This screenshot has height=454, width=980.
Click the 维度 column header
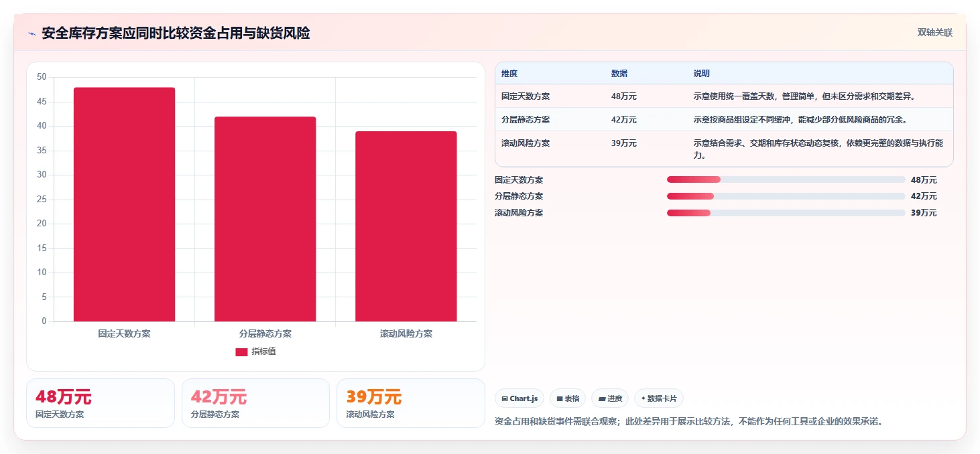tap(509, 74)
